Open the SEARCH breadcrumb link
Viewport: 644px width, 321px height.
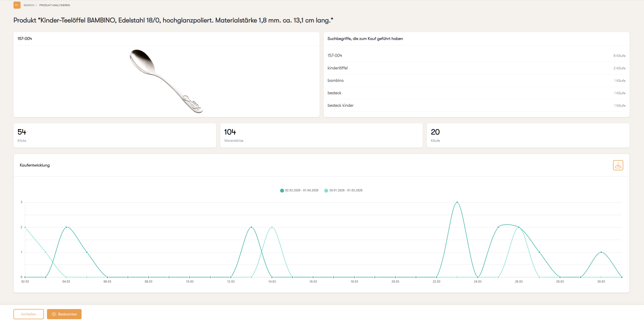29,5
